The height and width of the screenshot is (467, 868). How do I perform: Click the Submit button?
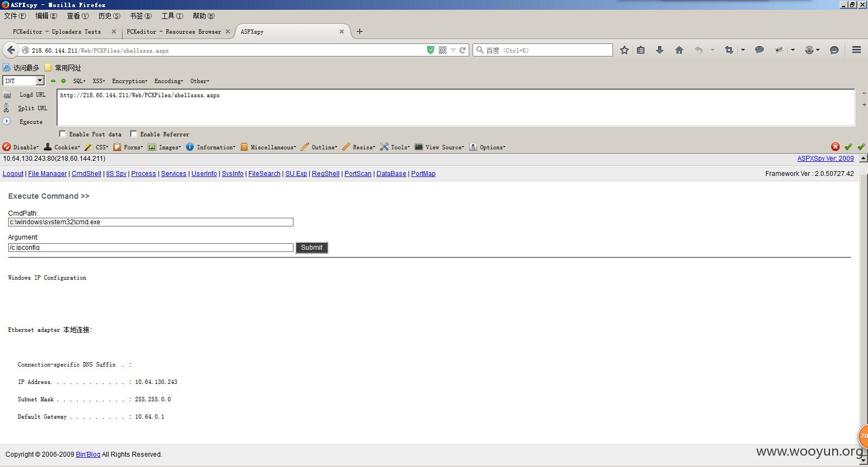311,248
